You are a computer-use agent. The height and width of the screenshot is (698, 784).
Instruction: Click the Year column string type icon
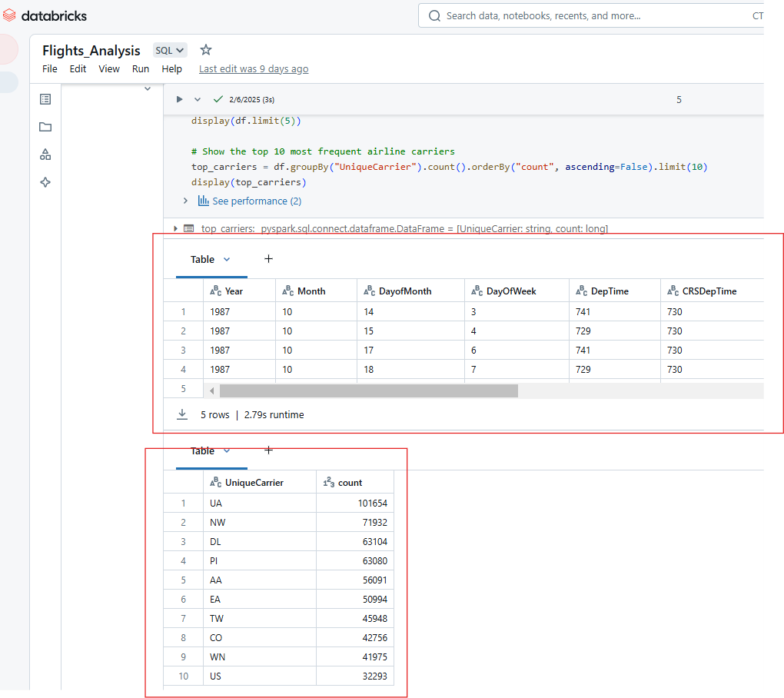(x=215, y=291)
